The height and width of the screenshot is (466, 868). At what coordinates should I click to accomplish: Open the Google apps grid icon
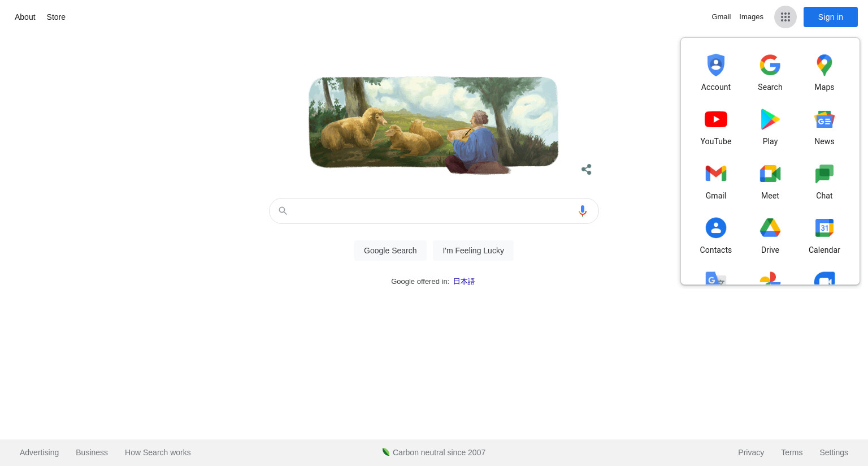tap(785, 17)
